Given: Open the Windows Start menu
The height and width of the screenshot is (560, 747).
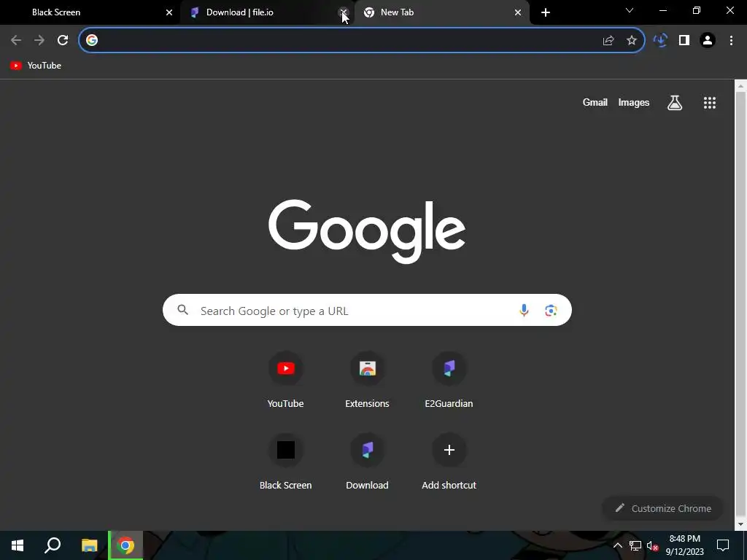Looking at the screenshot, I should [18, 545].
